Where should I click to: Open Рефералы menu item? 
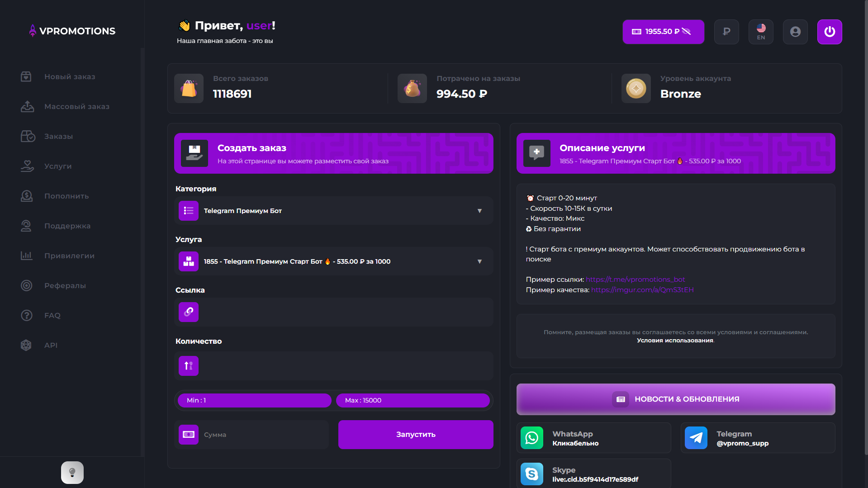coord(65,285)
